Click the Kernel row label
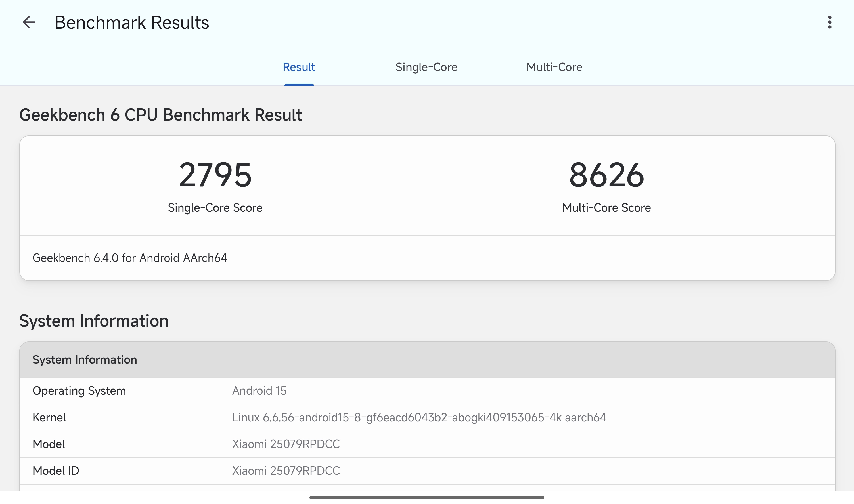The image size is (854, 504). [49, 417]
